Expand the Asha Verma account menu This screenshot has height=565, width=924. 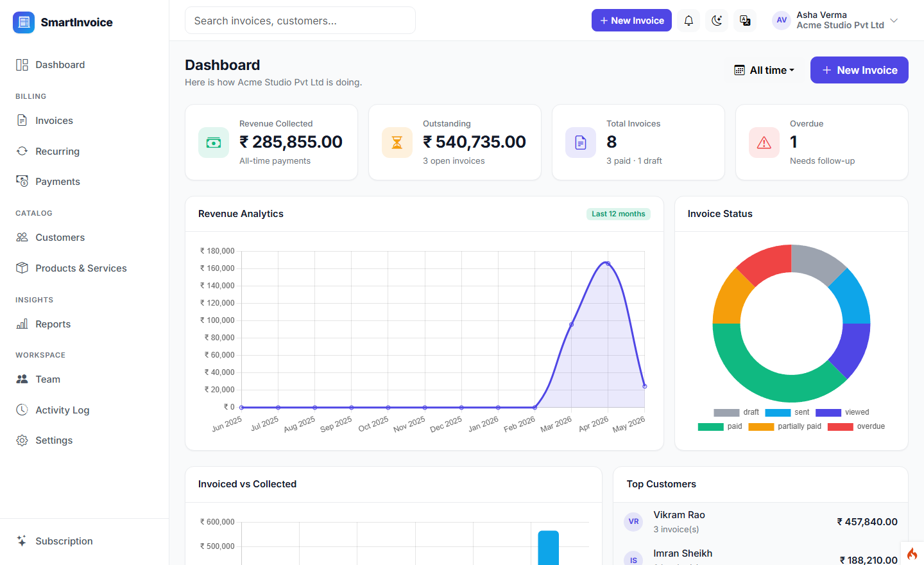[835, 20]
